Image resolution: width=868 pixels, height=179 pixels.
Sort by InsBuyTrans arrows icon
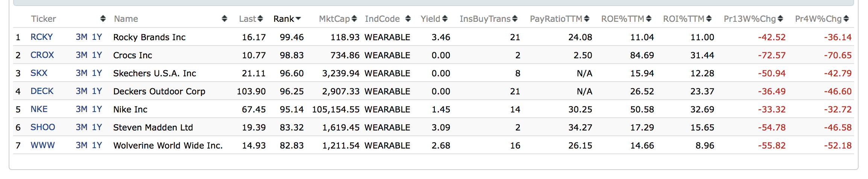[515, 19]
